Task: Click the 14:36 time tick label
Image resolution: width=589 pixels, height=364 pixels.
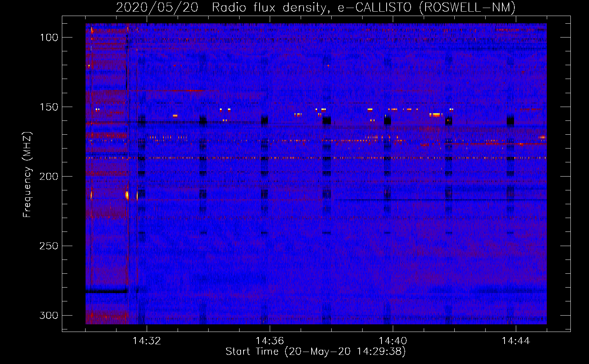Action: 270,341
